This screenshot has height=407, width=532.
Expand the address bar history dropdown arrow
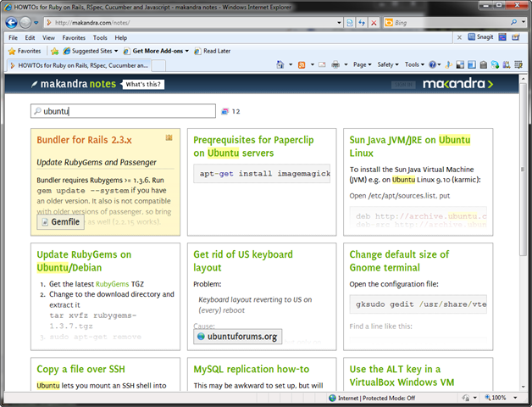click(x=339, y=23)
